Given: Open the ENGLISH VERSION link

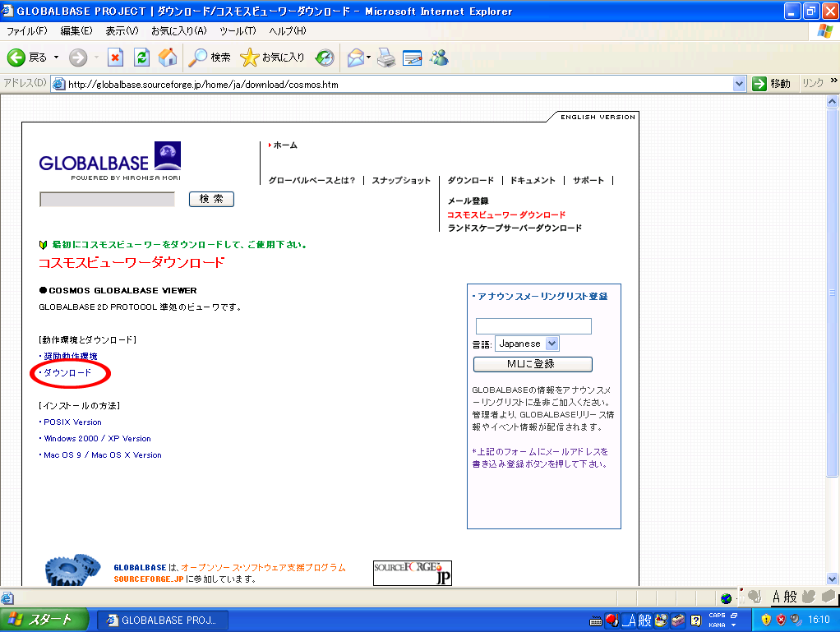Looking at the screenshot, I should (x=598, y=117).
